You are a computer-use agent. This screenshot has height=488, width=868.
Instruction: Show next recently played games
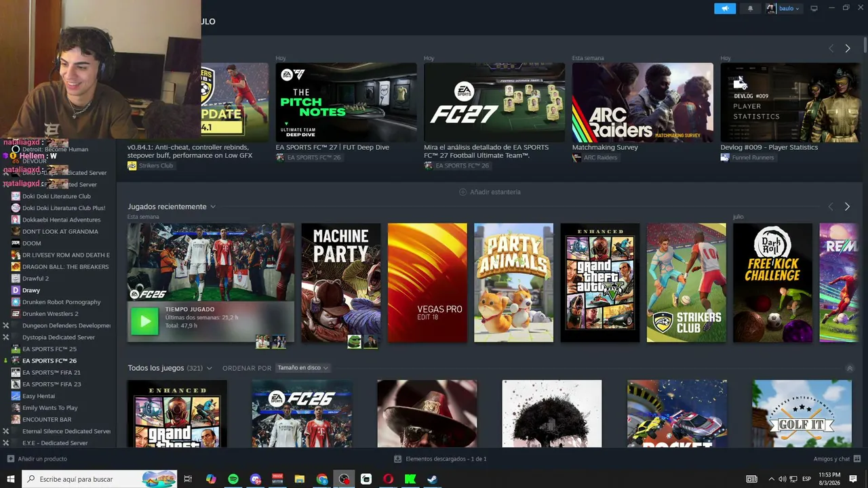(x=847, y=206)
